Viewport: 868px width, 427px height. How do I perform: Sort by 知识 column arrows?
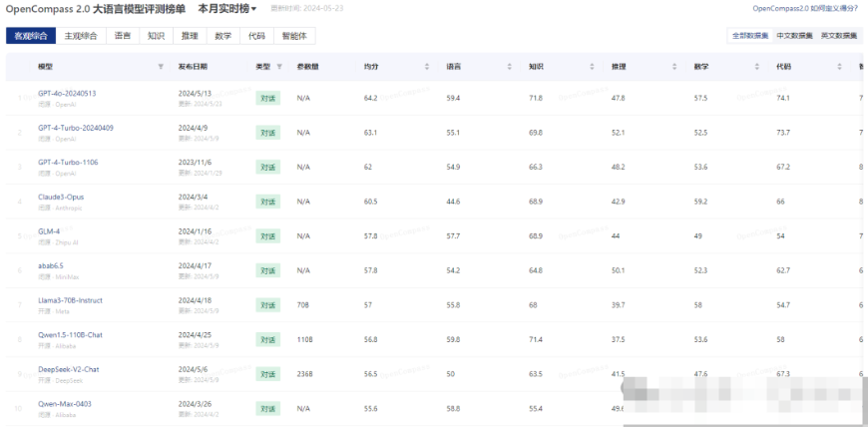coord(592,67)
